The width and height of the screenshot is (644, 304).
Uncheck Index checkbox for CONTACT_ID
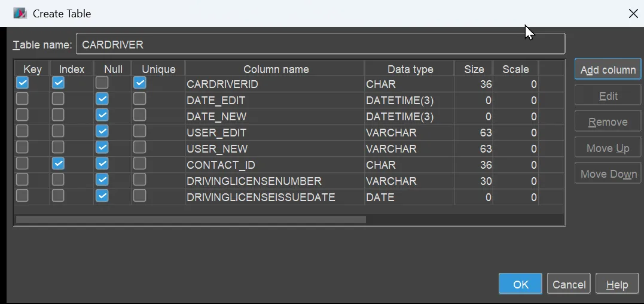coord(59,164)
